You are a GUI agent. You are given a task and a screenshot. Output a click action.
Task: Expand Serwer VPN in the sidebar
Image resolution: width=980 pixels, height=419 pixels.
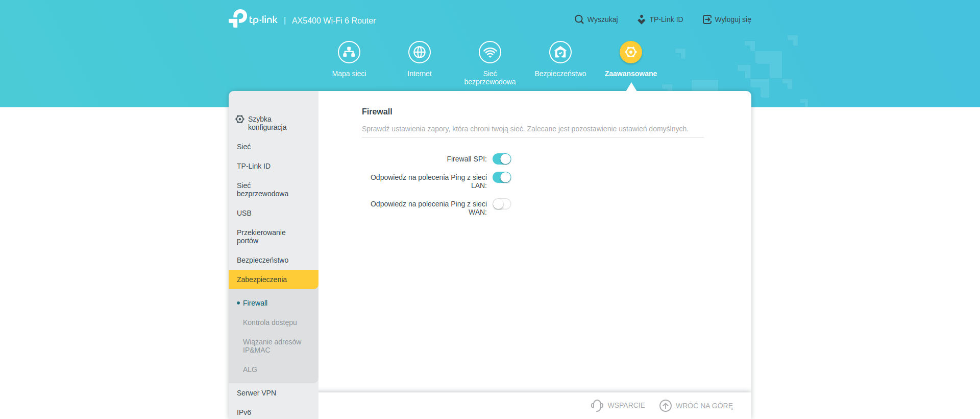pos(256,393)
